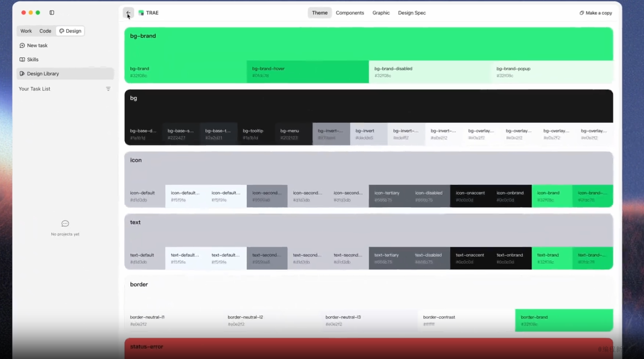Image resolution: width=644 pixels, height=359 pixels.
Task: Click the bg-brand section title
Action: tap(143, 36)
